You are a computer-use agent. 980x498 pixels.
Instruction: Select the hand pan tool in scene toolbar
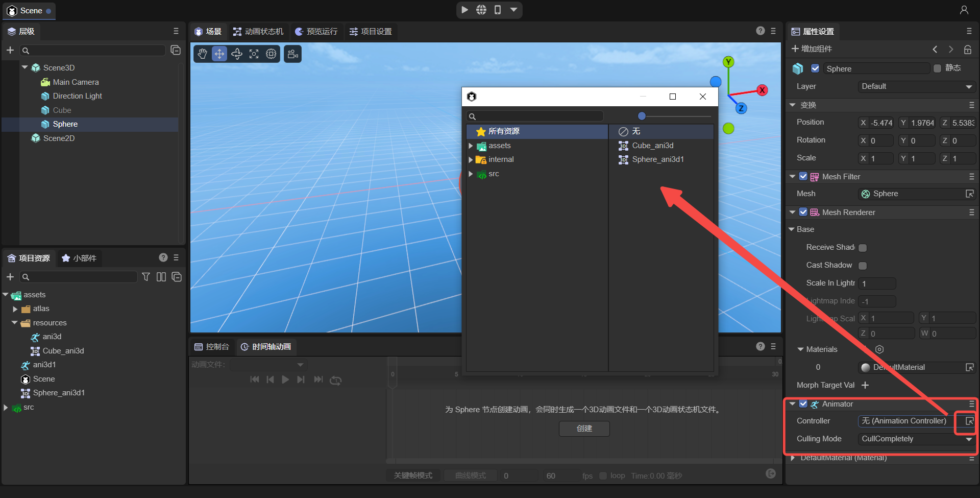(203, 54)
